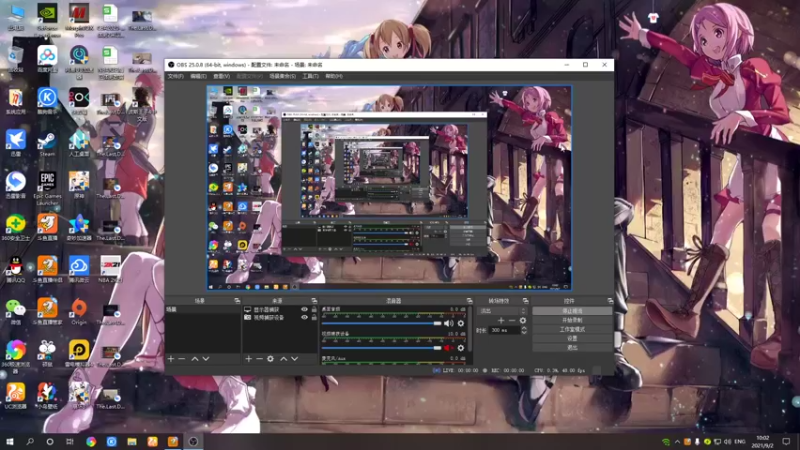Remove the transition with the minus icon
The image size is (800, 450).
pyautogui.click(x=512, y=320)
